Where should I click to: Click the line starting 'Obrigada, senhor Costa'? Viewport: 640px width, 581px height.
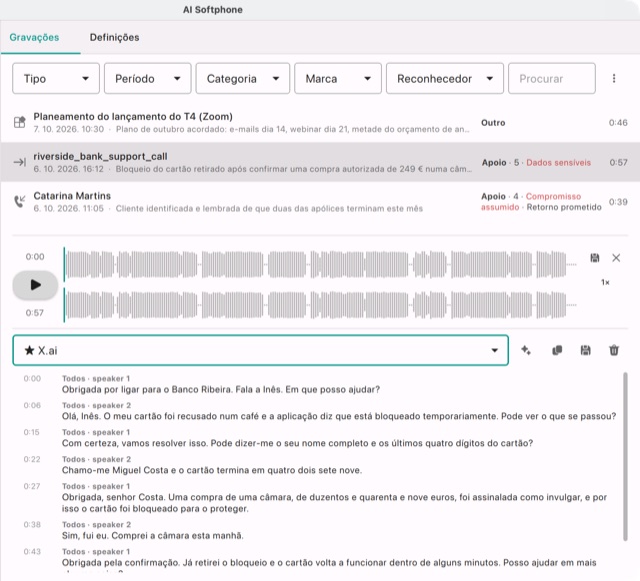334,503
